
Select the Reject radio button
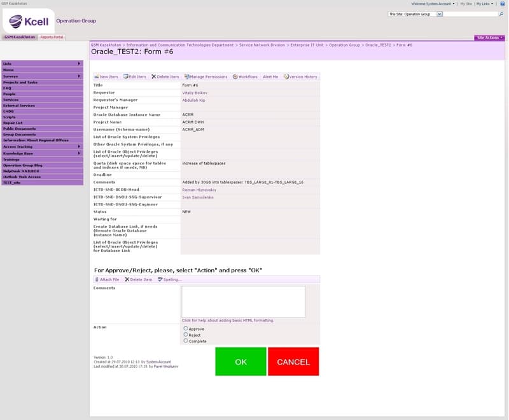click(x=186, y=335)
